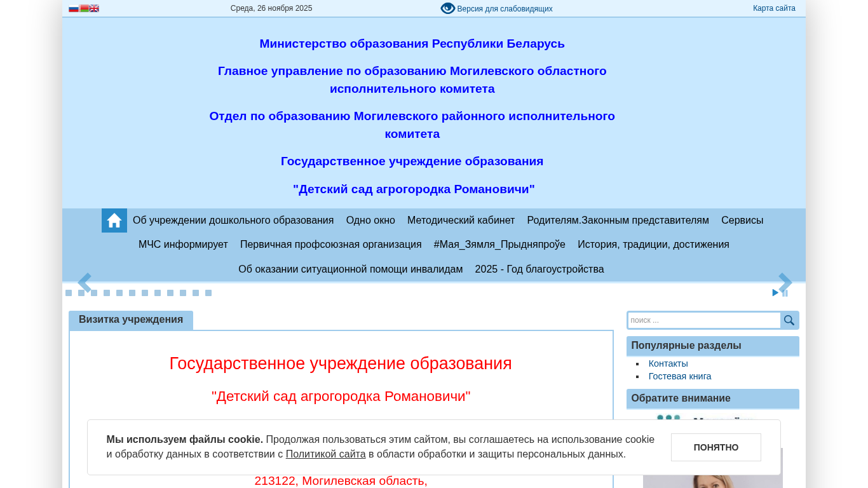
Task: Accept cookies with ПОНЯТНО button
Action: pos(716,447)
